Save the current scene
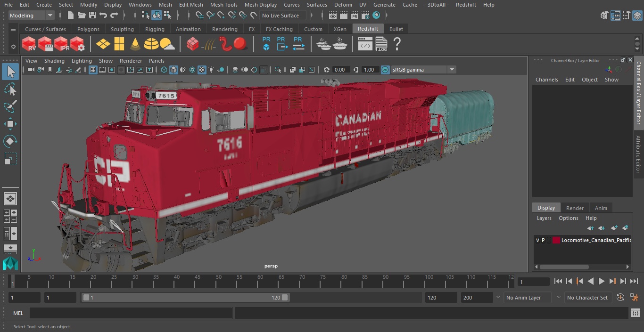This screenshot has height=332, width=644. (x=92, y=16)
